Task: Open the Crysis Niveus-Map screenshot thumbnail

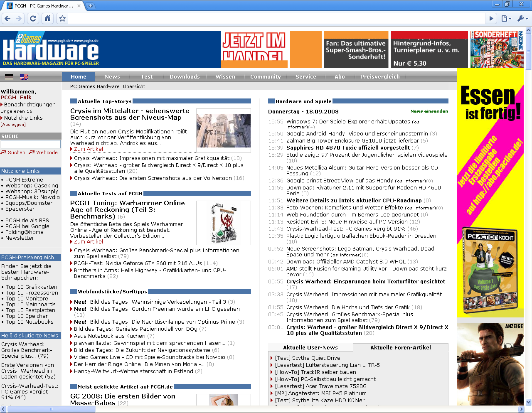Action: coord(224,130)
